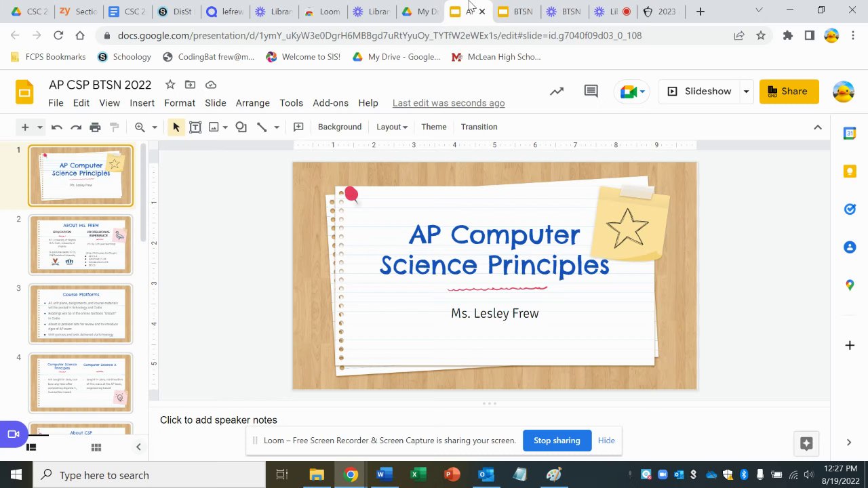Choose the shape tool
This screenshot has height=488, width=868.
pos(241,127)
